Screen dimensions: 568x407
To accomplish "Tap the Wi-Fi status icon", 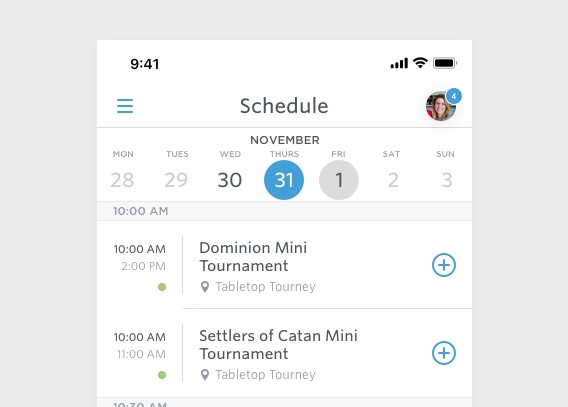I will (420, 63).
